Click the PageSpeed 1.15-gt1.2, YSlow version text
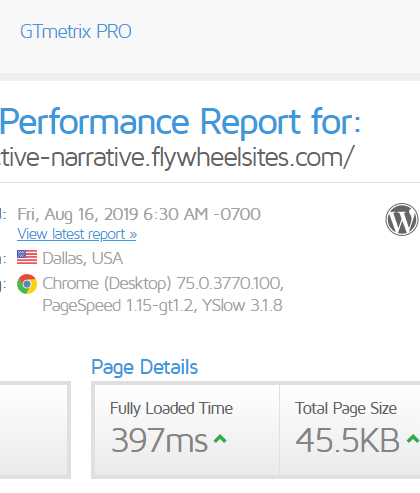The height and width of the screenshot is (493, 420). coord(162,305)
